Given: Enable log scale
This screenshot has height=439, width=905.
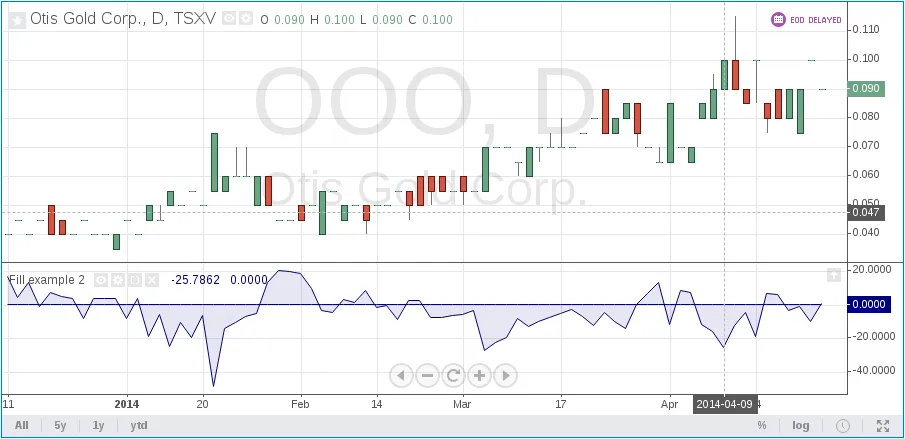Looking at the screenshot, I should 801,425.
